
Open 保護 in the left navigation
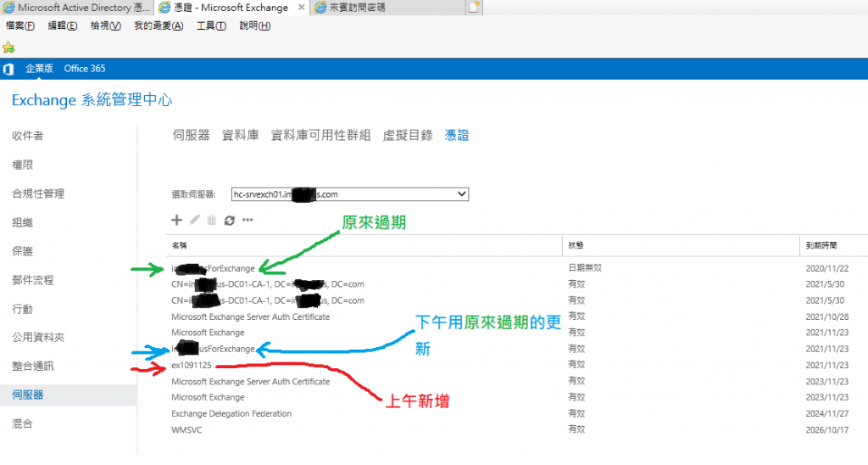(23, 251)
